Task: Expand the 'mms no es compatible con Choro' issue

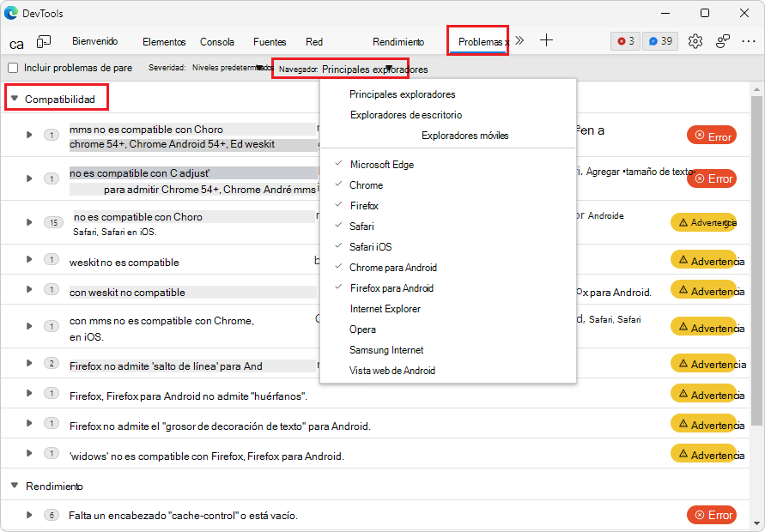Action: (x=29, y=135)
